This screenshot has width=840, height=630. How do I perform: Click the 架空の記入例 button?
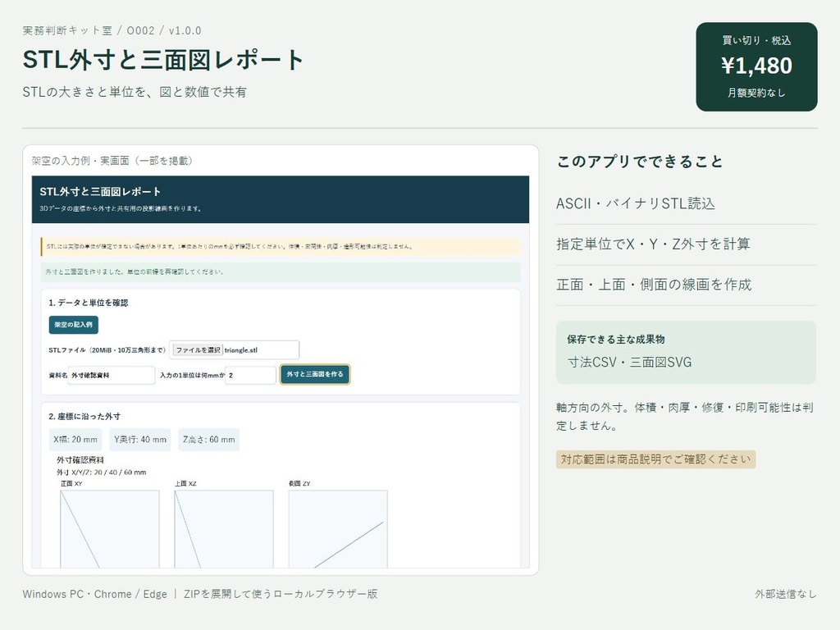(73, 325)
